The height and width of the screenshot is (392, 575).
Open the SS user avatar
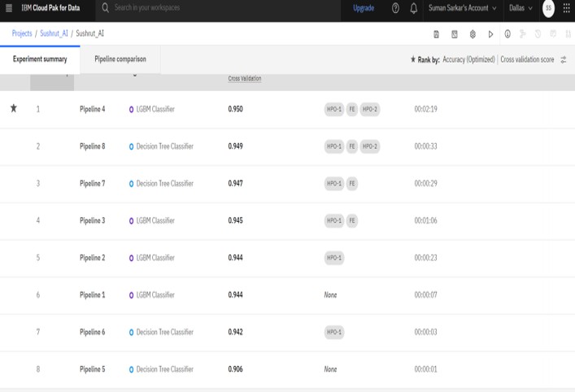(x=548, y=8)
